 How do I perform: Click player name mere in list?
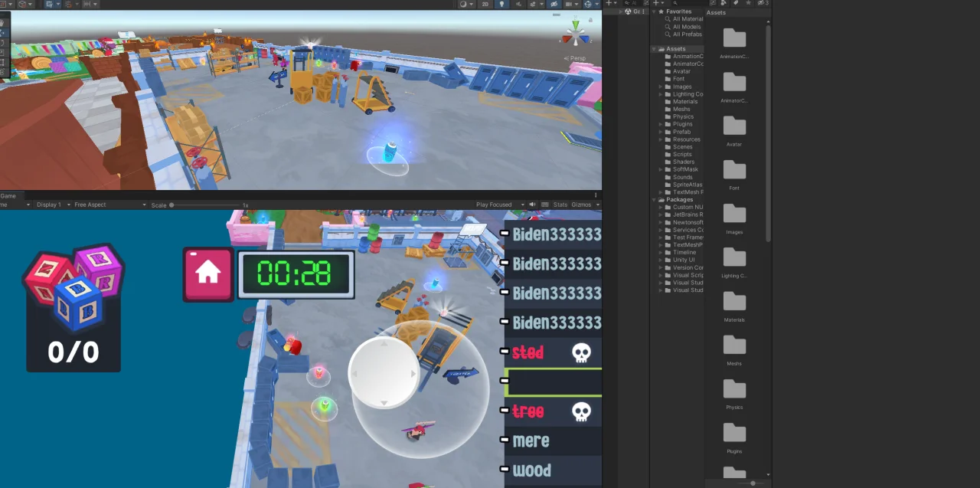(x=531, y=441)
